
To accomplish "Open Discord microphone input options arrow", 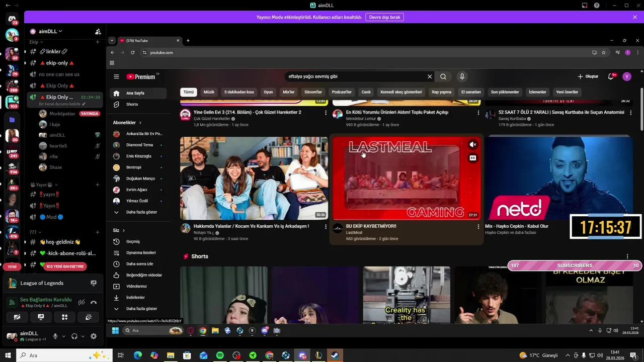I will click(63, 336).
